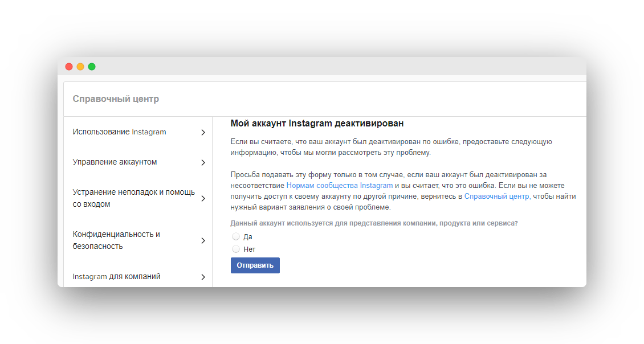The image size is (644, 344).
Task: Select the "Да" radio button
Action: coord(236,236)
